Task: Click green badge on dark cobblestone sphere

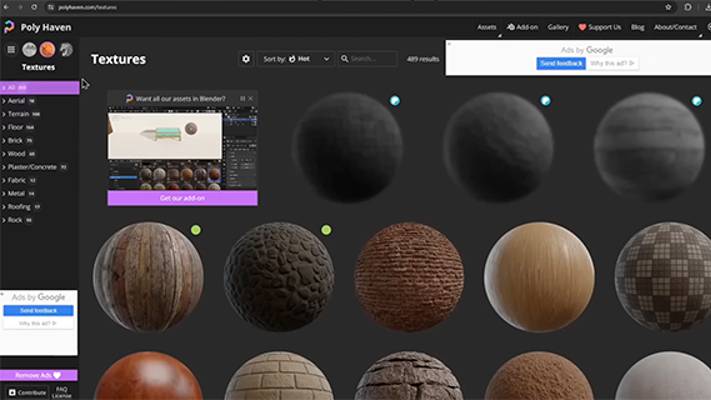Action: pos(326,230)
